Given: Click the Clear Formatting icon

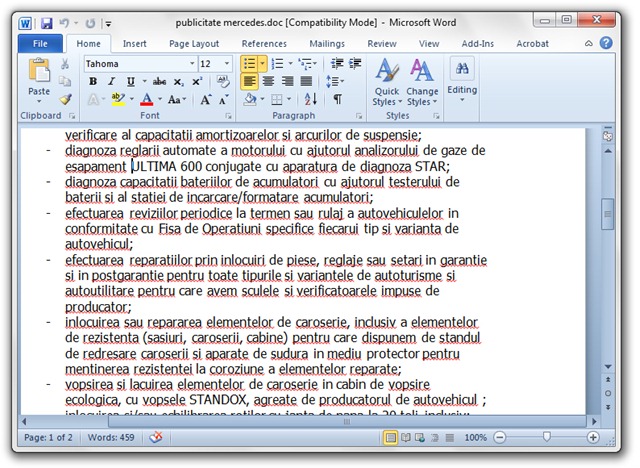Looking at the screenshot, I should pyautogui.click(x=223, y=81).
